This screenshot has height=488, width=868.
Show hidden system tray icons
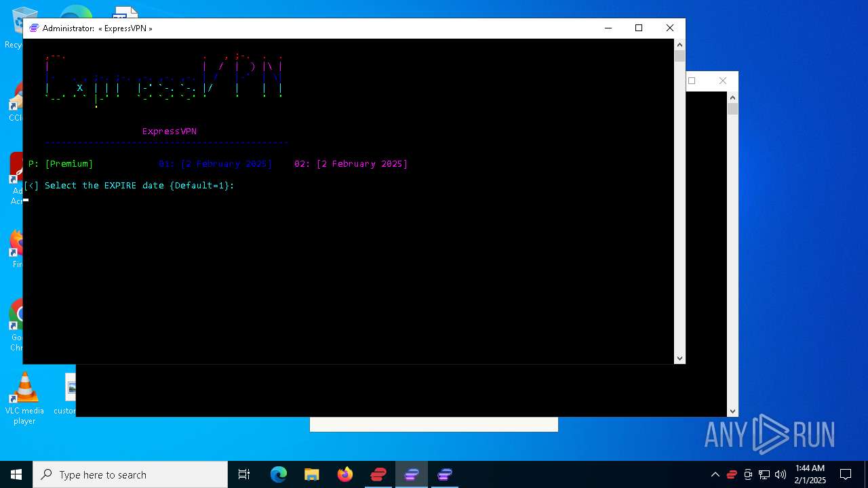(715, 474)
